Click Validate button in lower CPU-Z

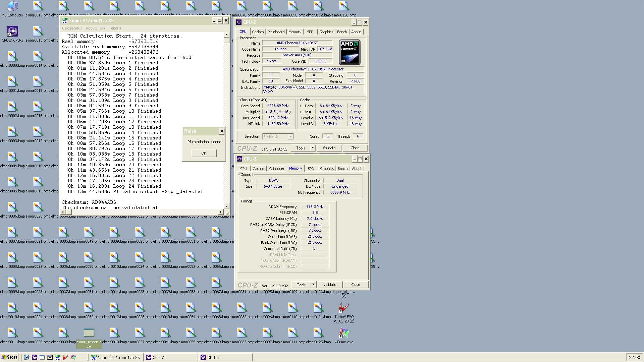pos(329,285)
